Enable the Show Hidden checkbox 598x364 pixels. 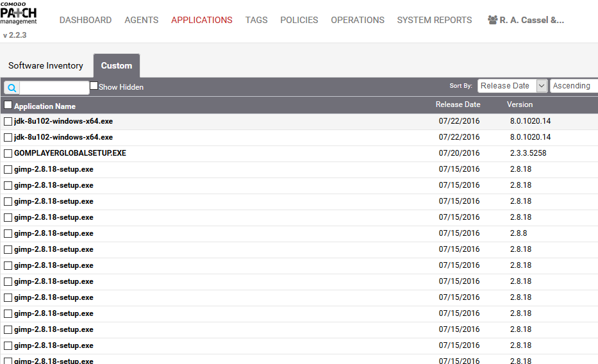point(94,86)
